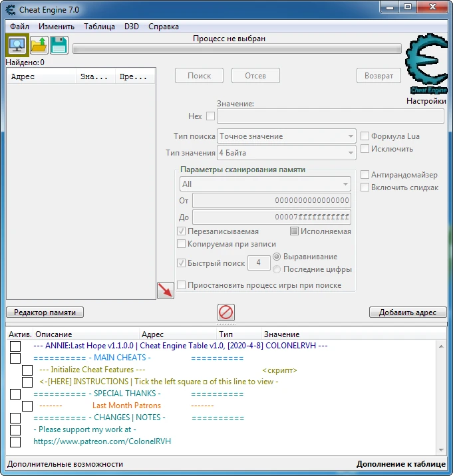453x476 pixels.
Task: Enable Включить спидхак checkbox
Action: click(365, 187)
